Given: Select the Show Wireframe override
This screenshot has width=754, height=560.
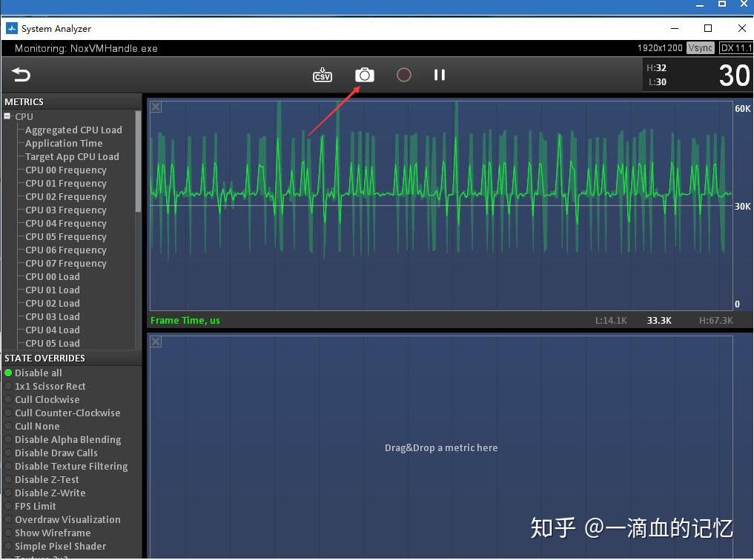Looking at the screenshot, I should click(x=53, y=533).
